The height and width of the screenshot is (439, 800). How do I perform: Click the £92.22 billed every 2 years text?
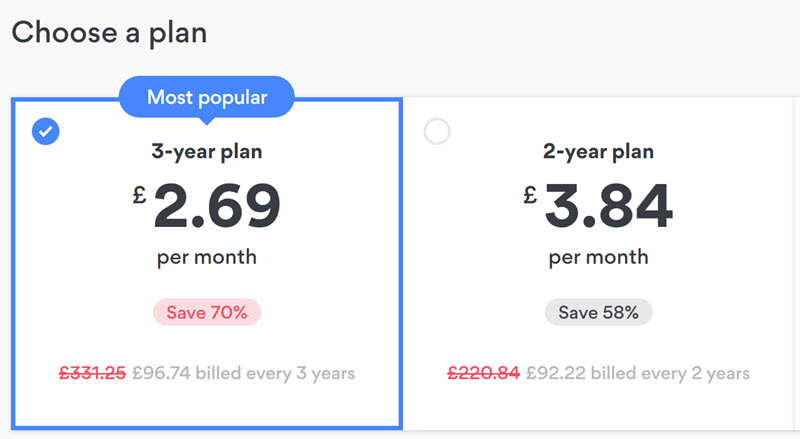[x=638, y=373]
